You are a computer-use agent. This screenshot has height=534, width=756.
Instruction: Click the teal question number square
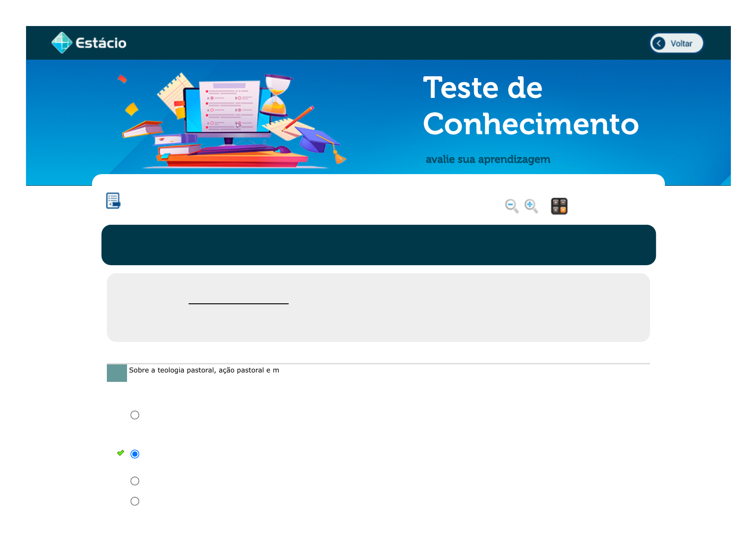[x=117, y=373]
